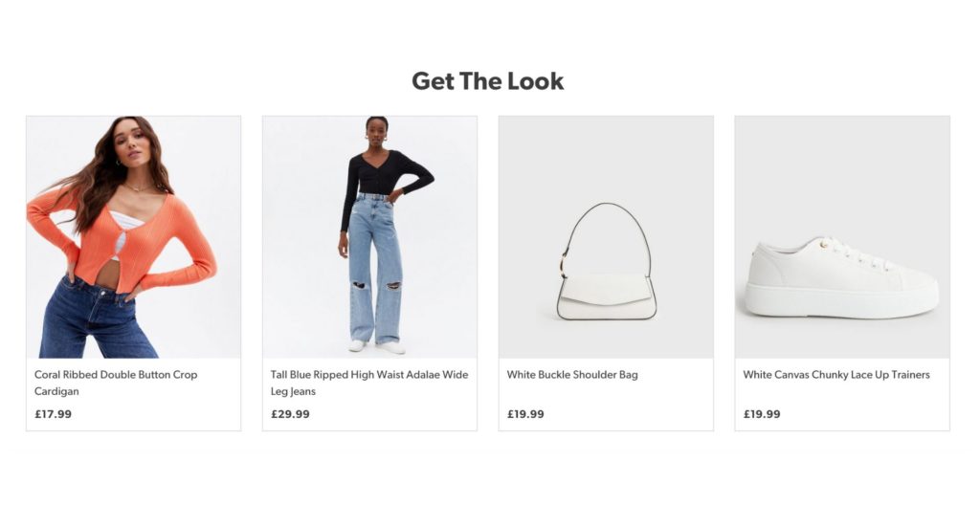The image size is (980, 505).
Task: Click the ripped knees on the wide leg jeans
Action: tap(376, 286)
